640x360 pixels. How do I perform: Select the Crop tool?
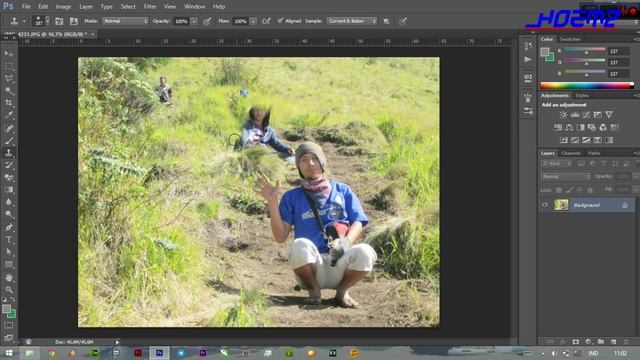click(x=9, y=102)
